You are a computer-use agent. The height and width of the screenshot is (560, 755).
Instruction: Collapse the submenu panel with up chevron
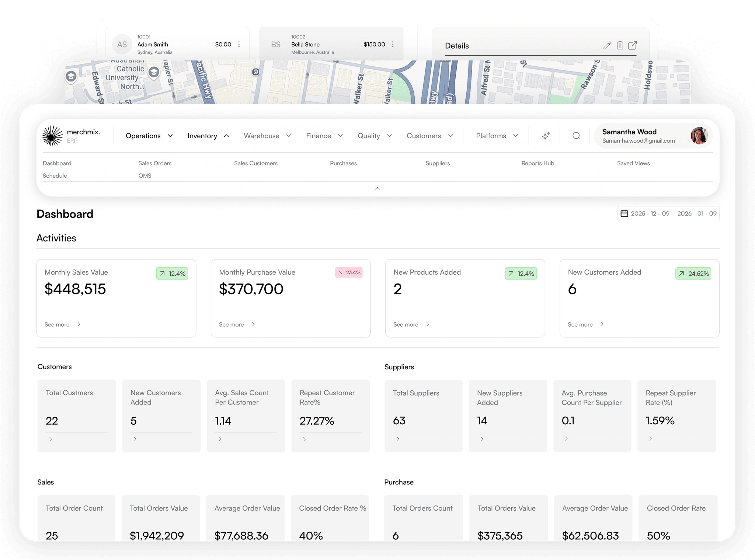[377, 188]
